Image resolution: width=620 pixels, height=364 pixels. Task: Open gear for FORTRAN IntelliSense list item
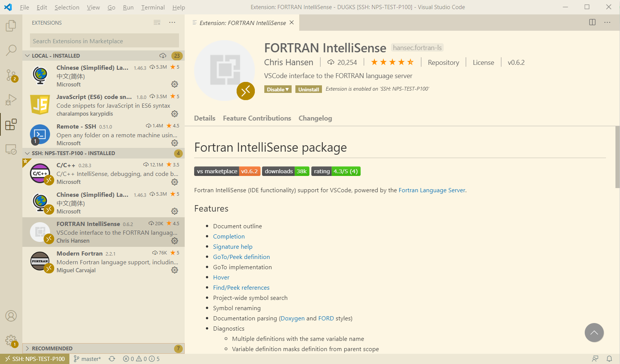(x=174, y=241)
